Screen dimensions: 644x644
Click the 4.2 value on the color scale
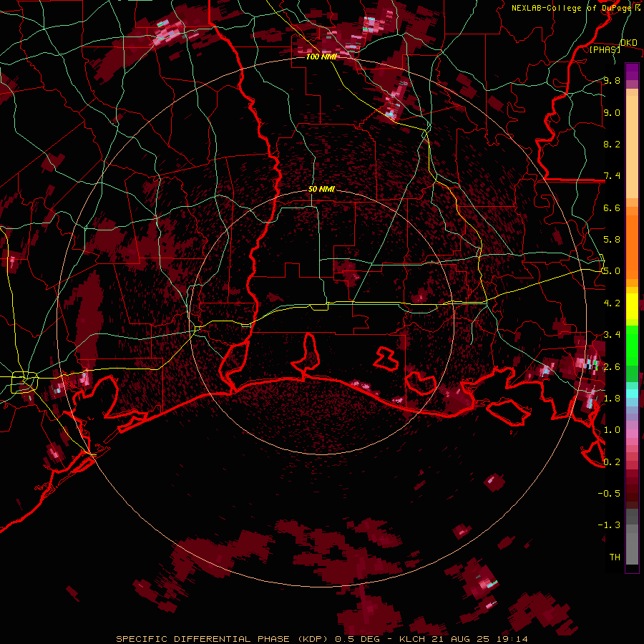coord(612,303)
